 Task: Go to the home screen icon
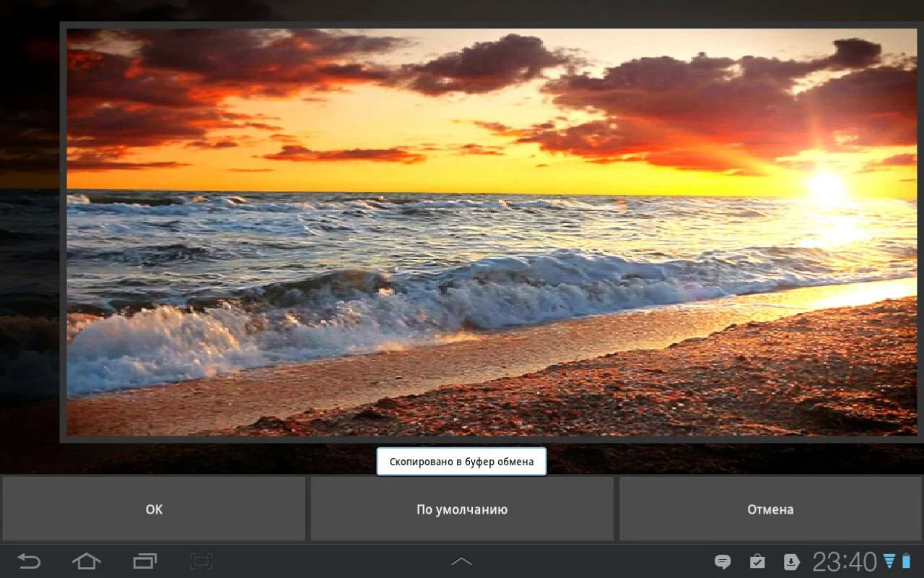pos(87,561)
